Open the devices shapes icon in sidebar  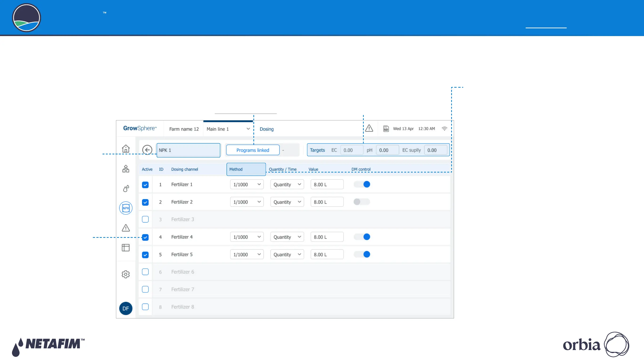pyautogui.click(x=126, y=169)
